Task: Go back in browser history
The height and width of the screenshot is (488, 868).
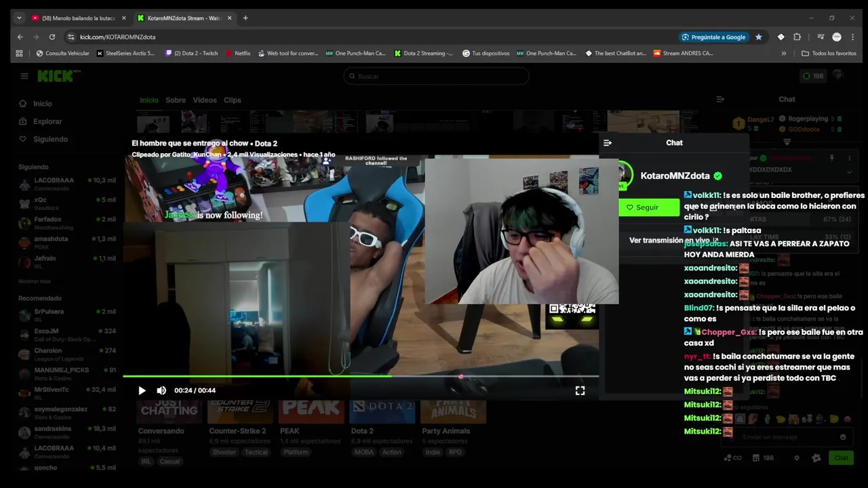Action: click(x=20, y=37)
